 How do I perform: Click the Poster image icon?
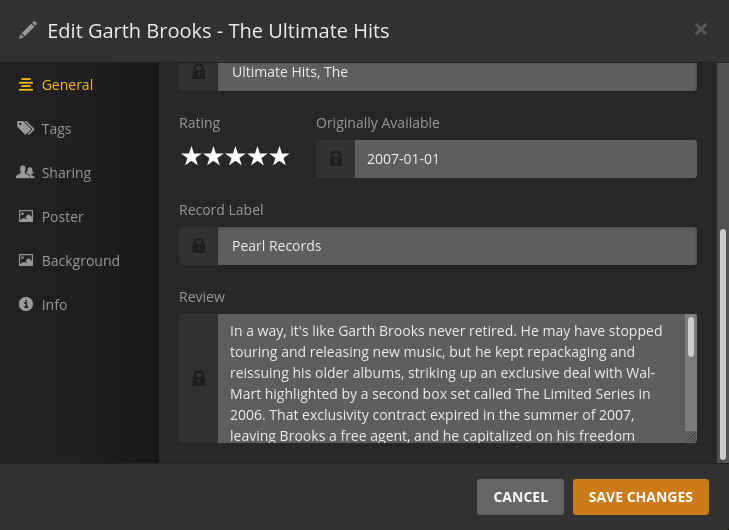[x=26, y=217]
